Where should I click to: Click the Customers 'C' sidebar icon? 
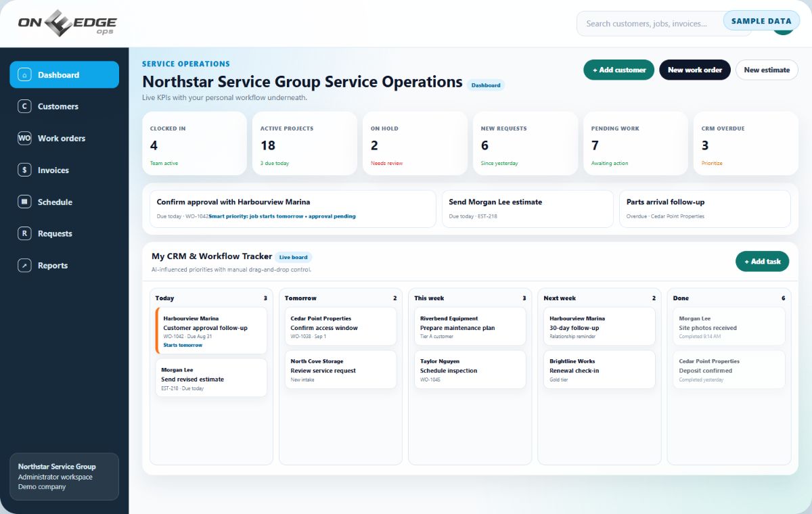(25, 106)
